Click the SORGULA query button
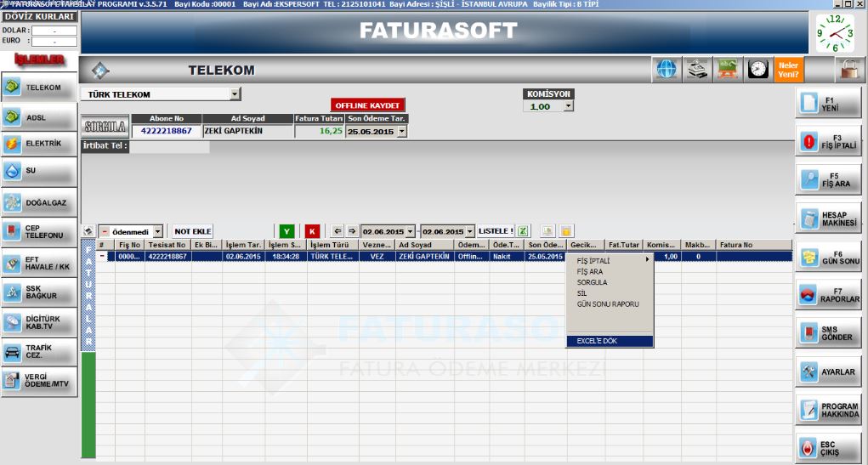Viewport: 868px width, 465px height. (x=105, y=126)
